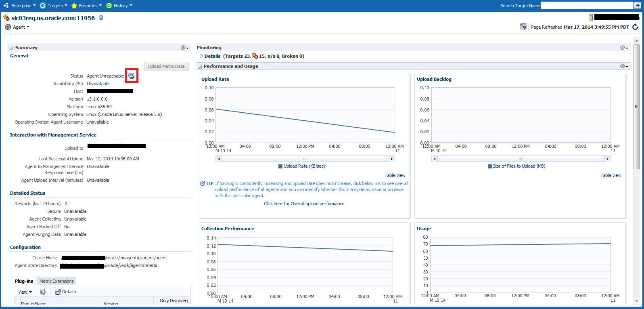Screen dimensions: 644x309
Task: Open the View dropdown in Plug-ins toolbar
Action: [x=25, y=292]
